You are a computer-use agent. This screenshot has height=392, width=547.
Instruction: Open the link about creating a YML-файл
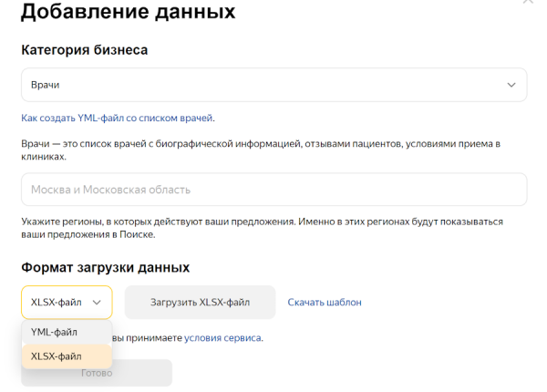(x=118, y=119)
